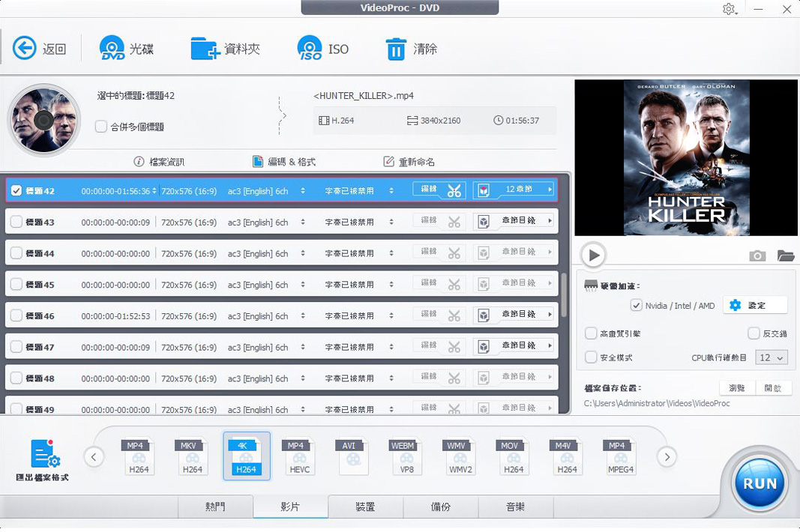800x532 pixels.
Task: Click the 光碟 DVD disc icon
Action: pyautogui.click(x=112, y=49)
